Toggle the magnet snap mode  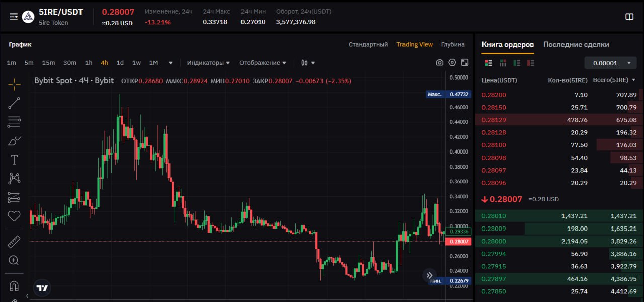[x=14, y=286]
